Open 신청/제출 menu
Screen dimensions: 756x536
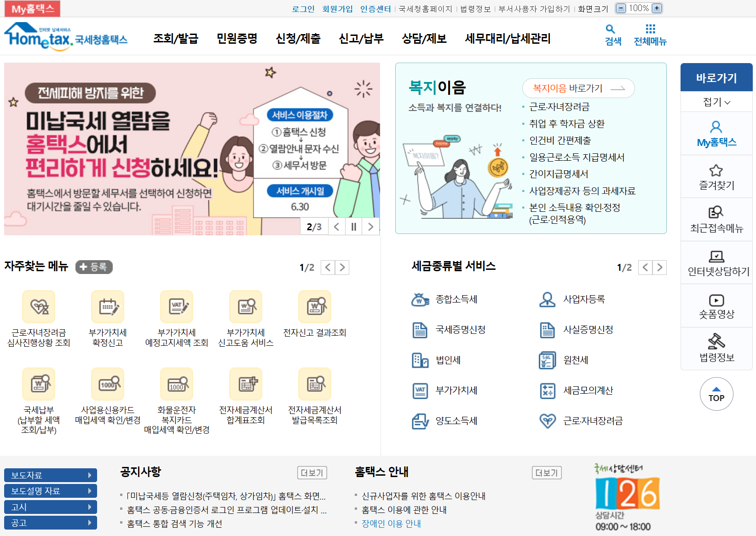[298, 39]
